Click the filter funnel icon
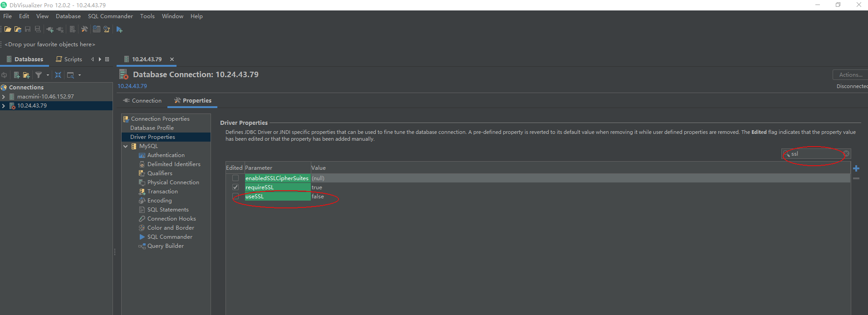Screen dimensions: 868x315 [x=39, y=75]
